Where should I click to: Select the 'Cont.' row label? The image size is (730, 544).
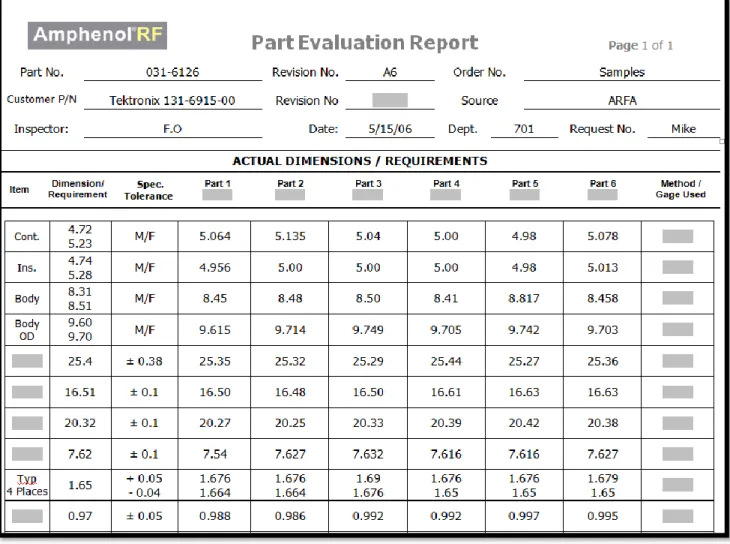pos(27,237)
